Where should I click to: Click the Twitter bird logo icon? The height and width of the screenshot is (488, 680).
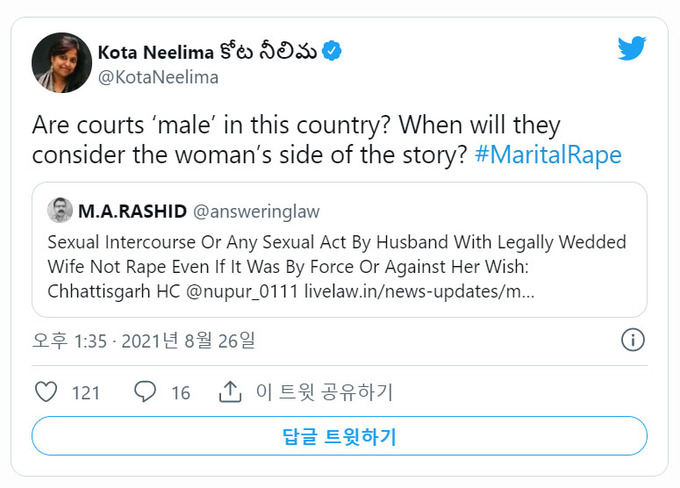[x=632, y=49]
